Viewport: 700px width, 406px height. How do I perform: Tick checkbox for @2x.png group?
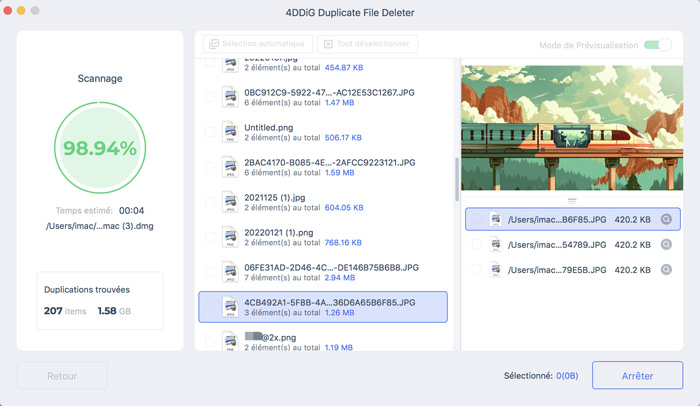pyautogui.click(x=209, y=342)
